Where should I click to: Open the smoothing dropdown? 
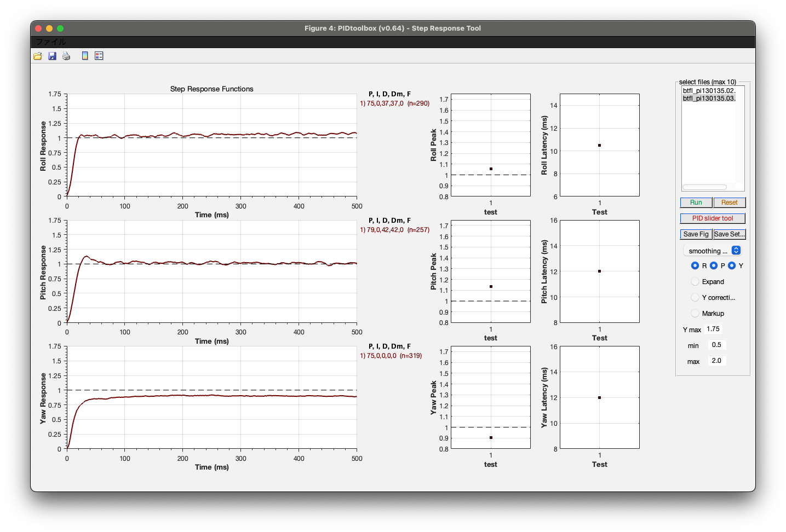point(713,251)
